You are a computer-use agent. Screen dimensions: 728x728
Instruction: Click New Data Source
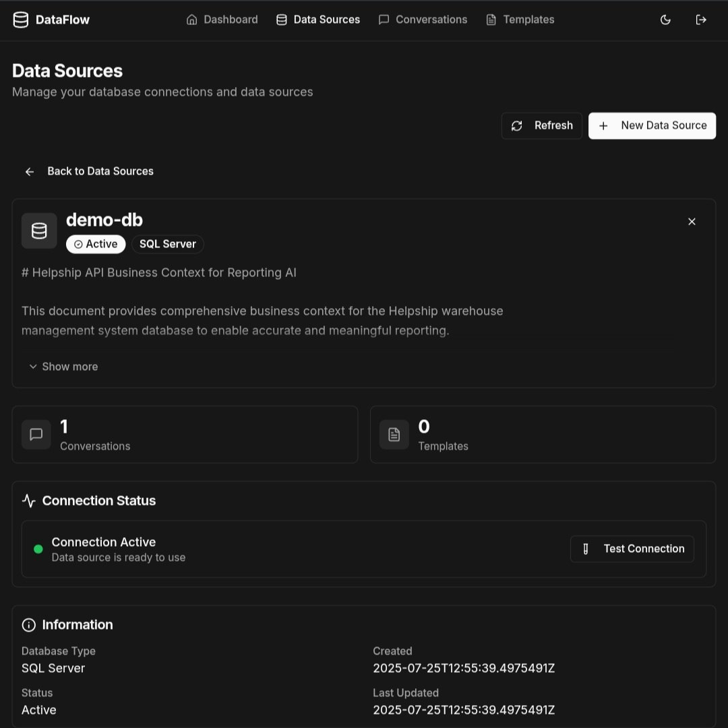click(652, 125)
